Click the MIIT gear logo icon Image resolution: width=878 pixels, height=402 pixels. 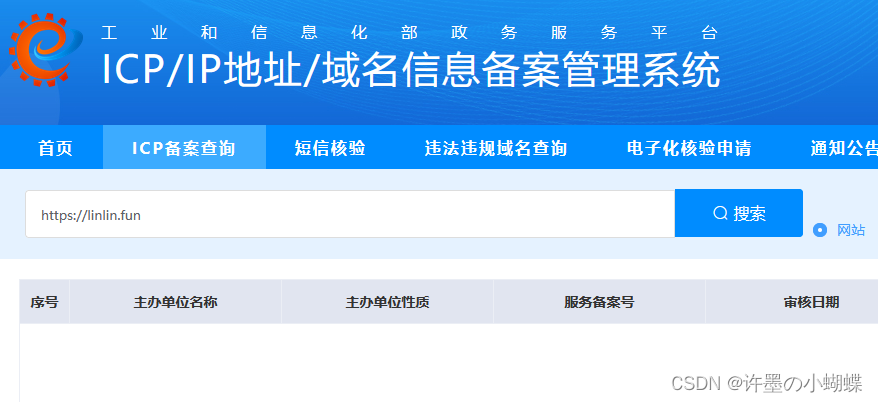point(46,50)
